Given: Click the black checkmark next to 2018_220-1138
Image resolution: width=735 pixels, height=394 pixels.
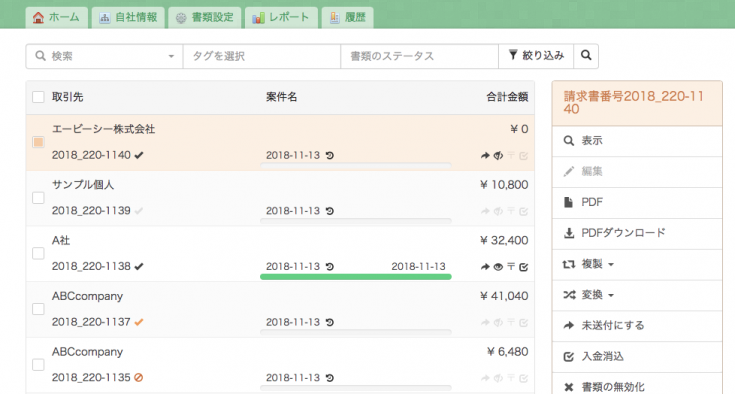Looking at the screenshot, I should pos(139,267).
